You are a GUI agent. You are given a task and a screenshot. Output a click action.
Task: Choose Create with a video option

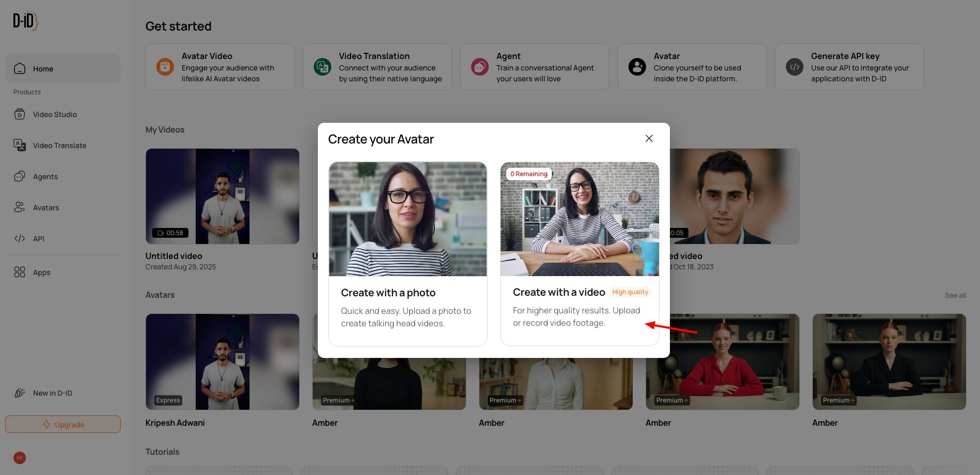point(580,254)
